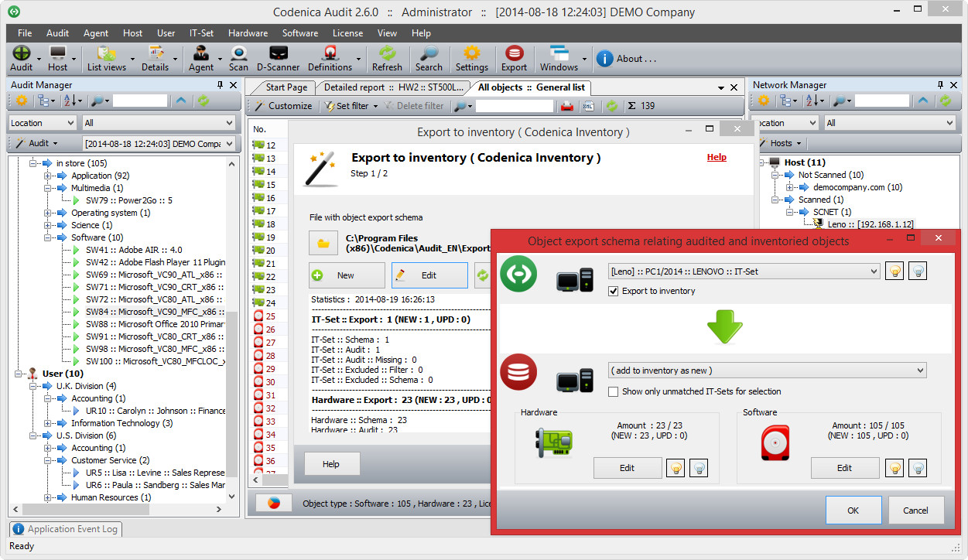Image resolution: width=968 pixels, height=560 pixels.
Task: Click the Audit icon in the main toolbar
Action: [x=22, y=53]
